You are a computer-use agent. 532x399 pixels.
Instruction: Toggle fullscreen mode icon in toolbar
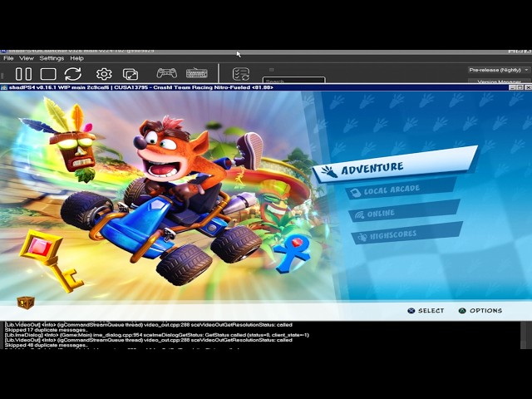131,74
